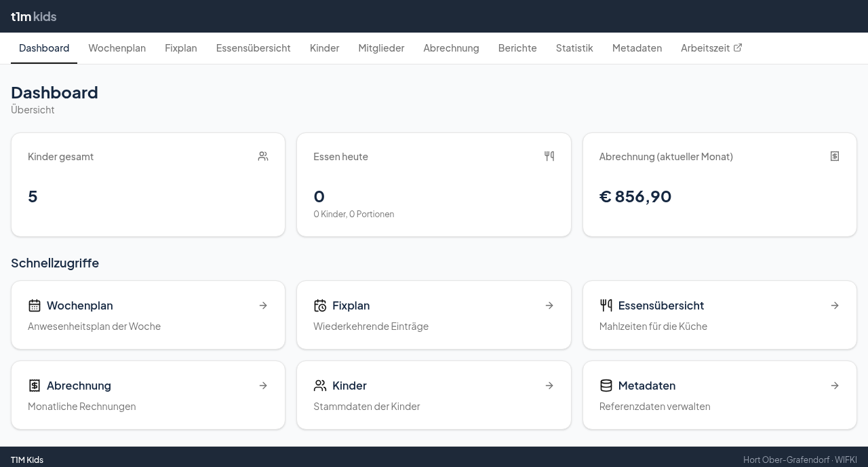Open the Kinder navigation tab
868x467 pixels.
324,48
